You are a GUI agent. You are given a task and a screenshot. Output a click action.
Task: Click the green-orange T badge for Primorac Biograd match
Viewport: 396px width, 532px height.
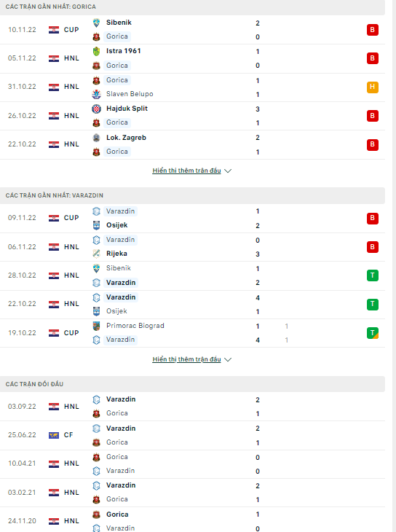[372, 333]
